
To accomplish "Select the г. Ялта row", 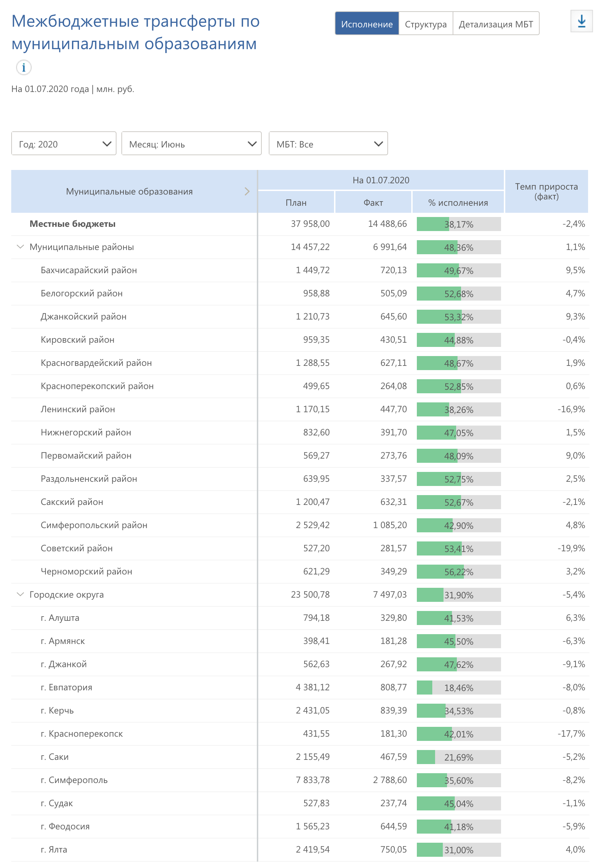I will tap(54, 849).
